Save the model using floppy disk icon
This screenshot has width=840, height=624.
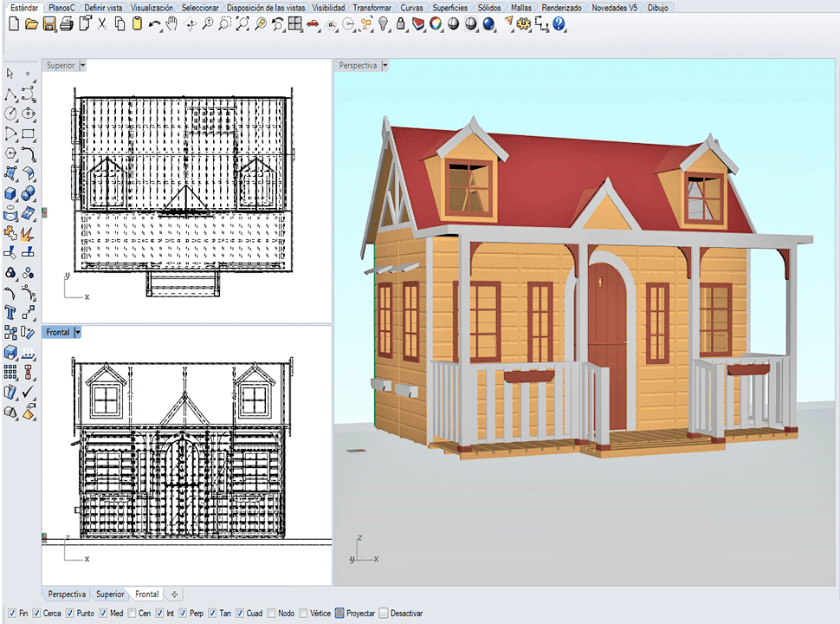[49, 23]
